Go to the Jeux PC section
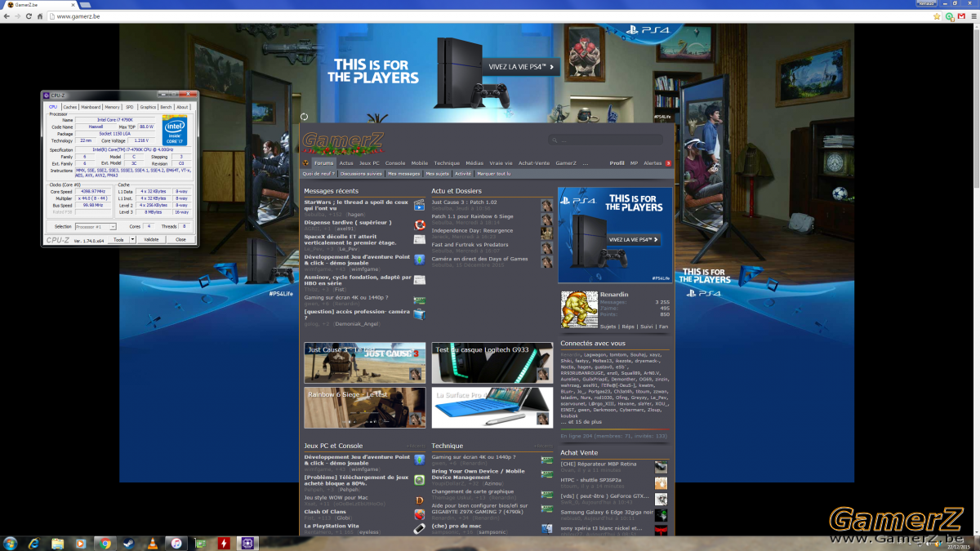The height and width of the screenshot is (551, 980). (x=370, y=163)
